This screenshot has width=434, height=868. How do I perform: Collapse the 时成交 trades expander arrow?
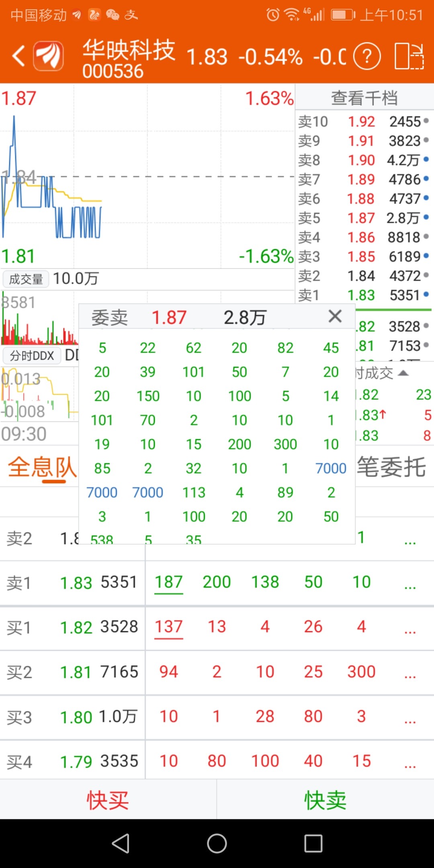(x=403, y=373)
